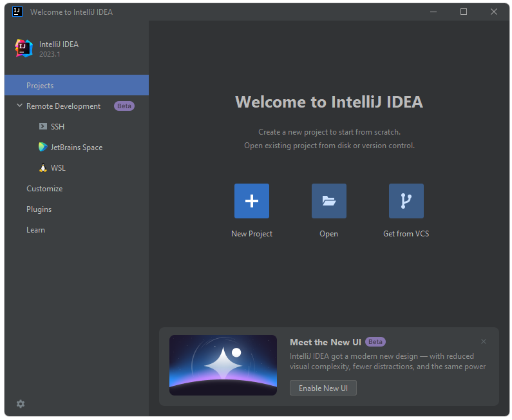Click the Open folder icon
Viewport: 512px width, 420px height.
point(329,201)
